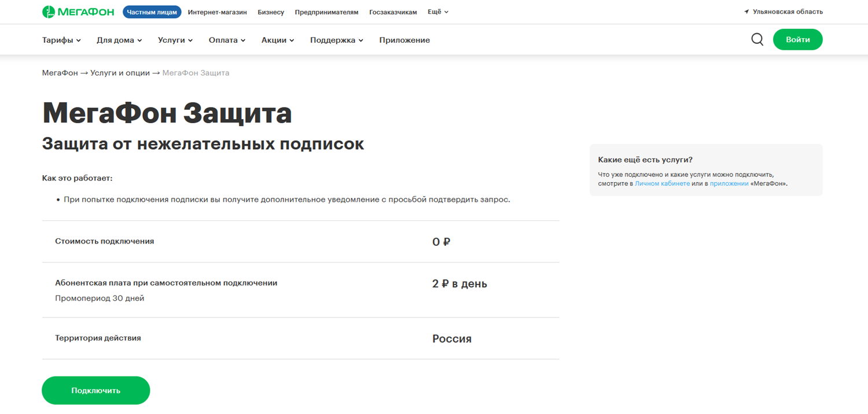This screenshot has height=414, width=868.
Task: Click the MegaFon logo
Action: (x=78, y=12)
